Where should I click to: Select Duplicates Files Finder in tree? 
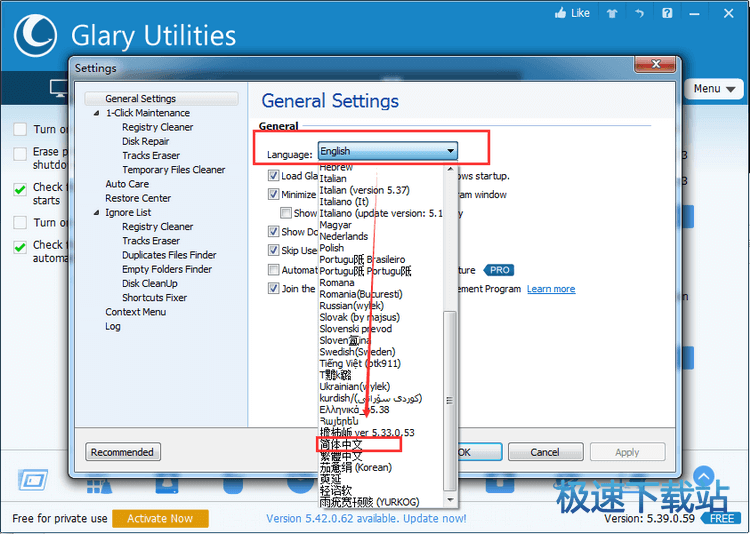coord(169,255)
